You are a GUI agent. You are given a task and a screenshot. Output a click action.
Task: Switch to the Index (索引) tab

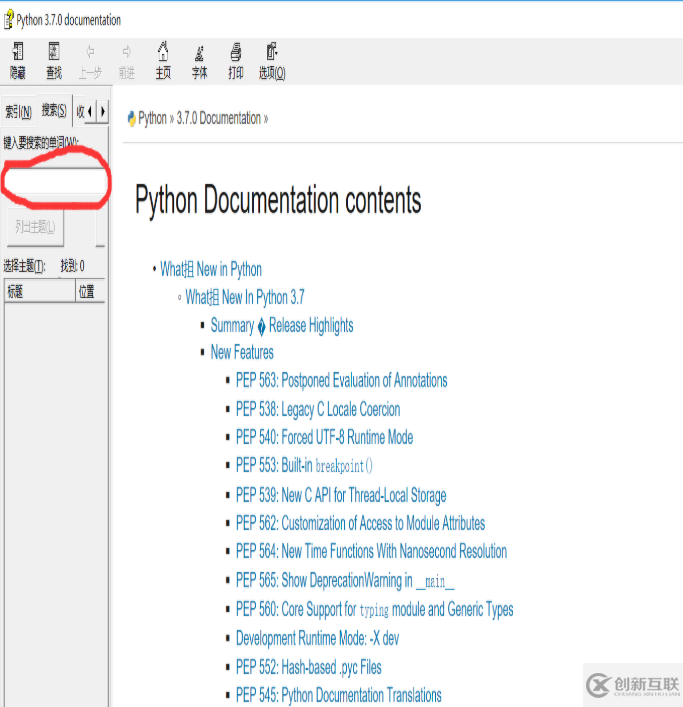[18, 111]
